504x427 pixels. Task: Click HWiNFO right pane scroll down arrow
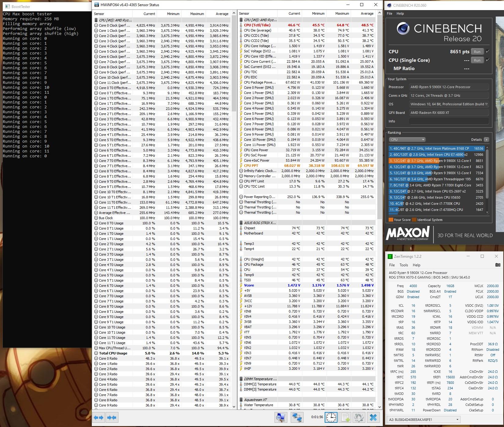(380, 407)
